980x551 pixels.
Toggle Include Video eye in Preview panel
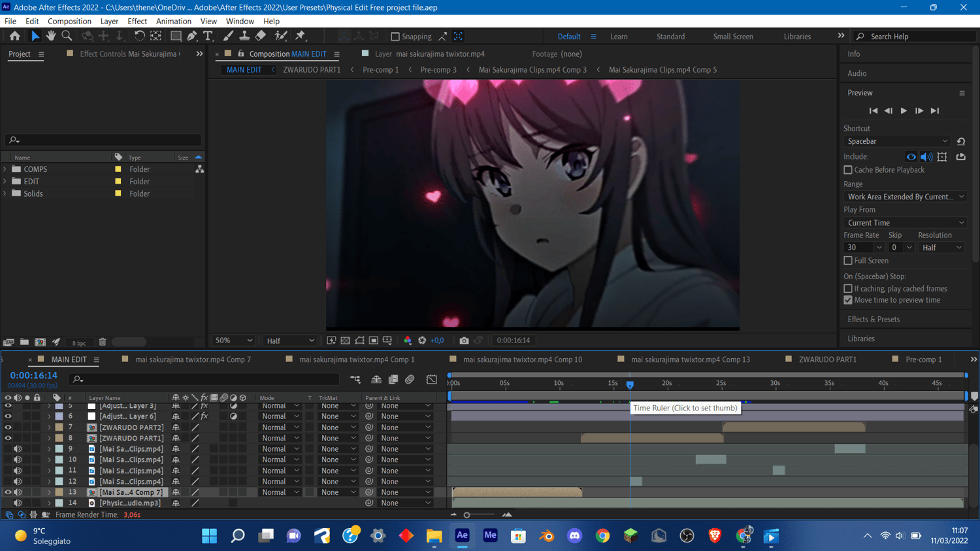point(911,157)
